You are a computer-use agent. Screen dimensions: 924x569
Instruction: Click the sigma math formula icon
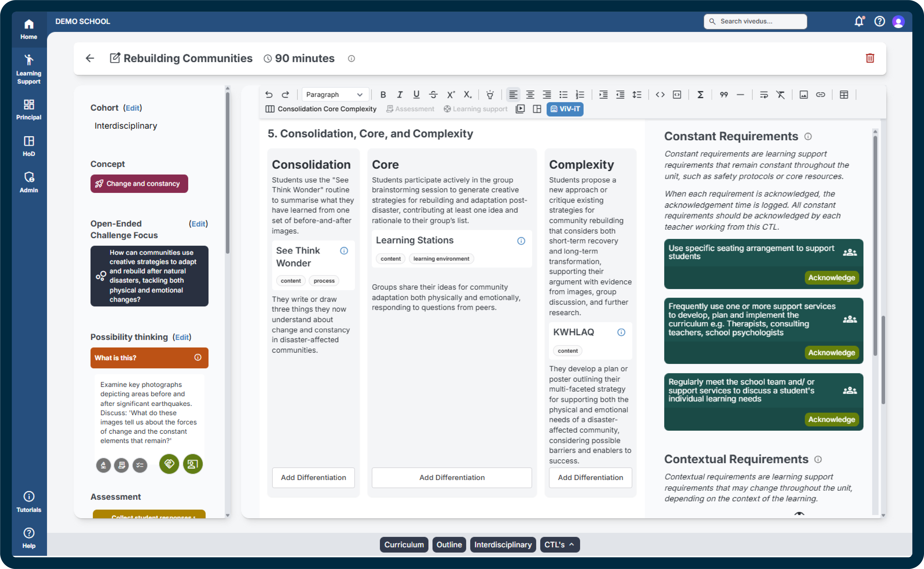point(700,94)
